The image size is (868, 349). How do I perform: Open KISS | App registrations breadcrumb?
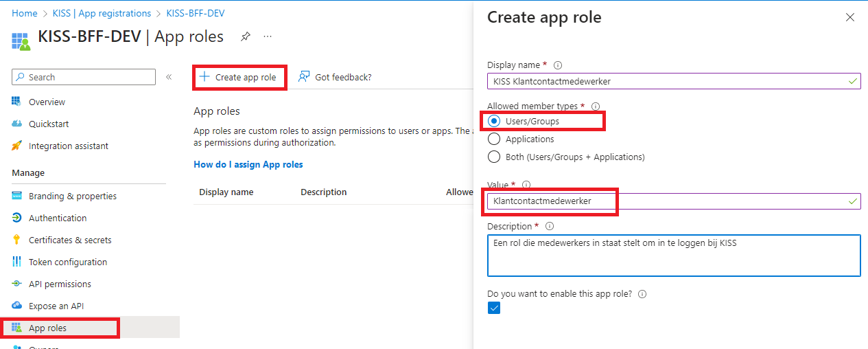[102, 13]
